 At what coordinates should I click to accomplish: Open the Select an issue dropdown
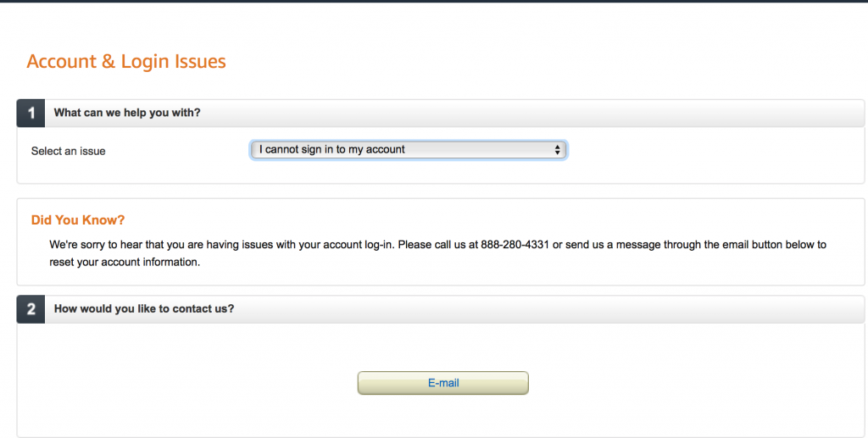[408, 150]
